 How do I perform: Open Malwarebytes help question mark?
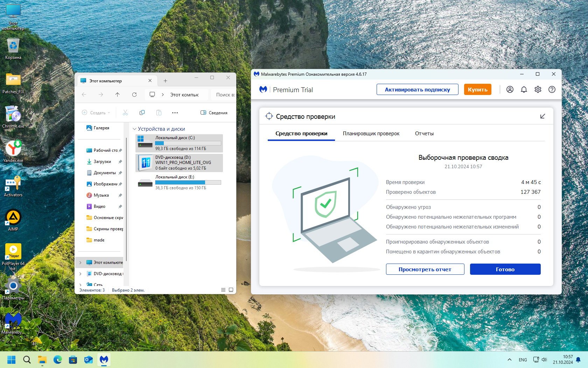tap(552, 89)
